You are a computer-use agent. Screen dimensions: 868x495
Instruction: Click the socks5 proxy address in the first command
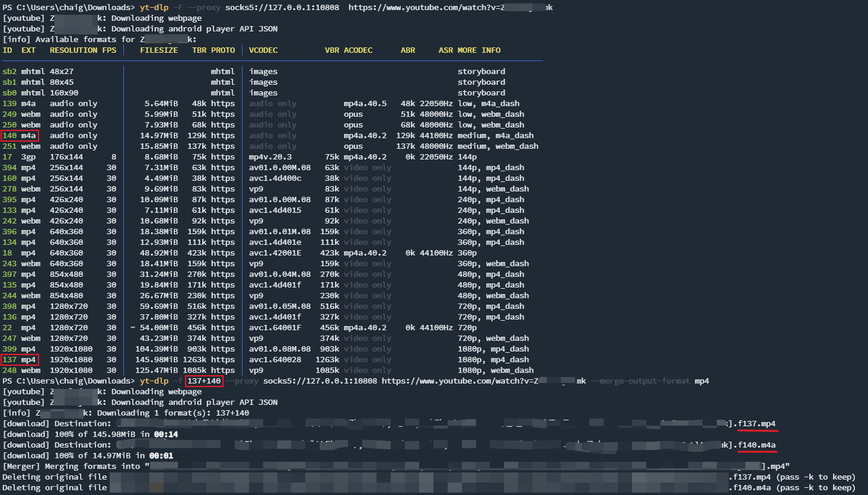tap(282, 8)
